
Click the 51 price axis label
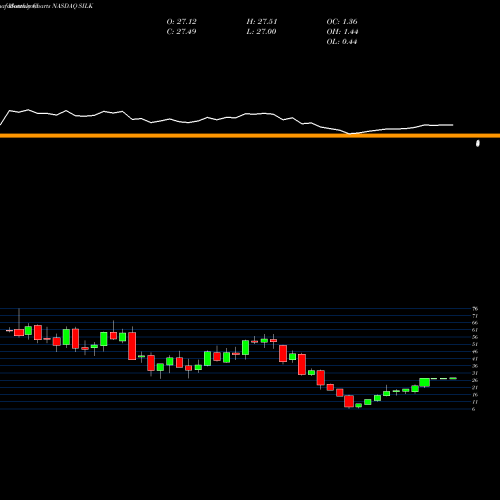click(475, 344)
